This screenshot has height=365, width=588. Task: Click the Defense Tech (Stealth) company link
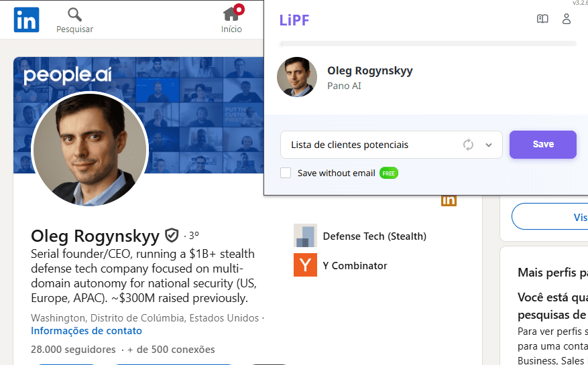[374, 236]
